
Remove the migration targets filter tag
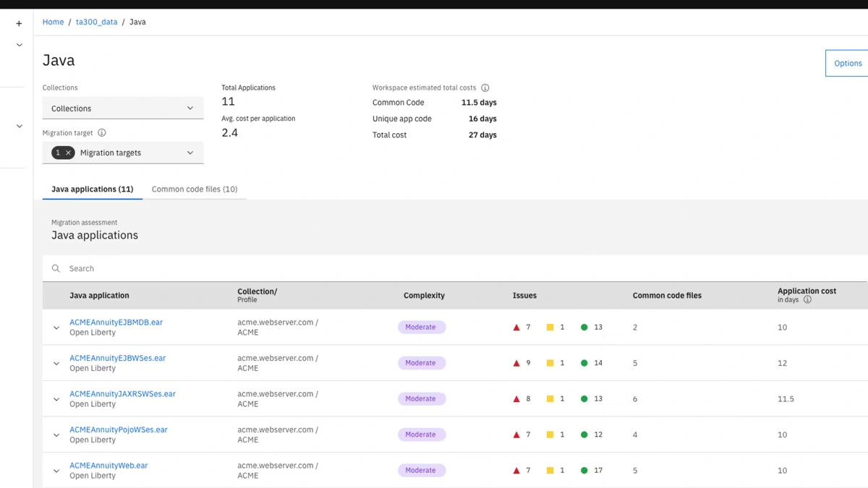pyautogui.click(x=67, y=153)
